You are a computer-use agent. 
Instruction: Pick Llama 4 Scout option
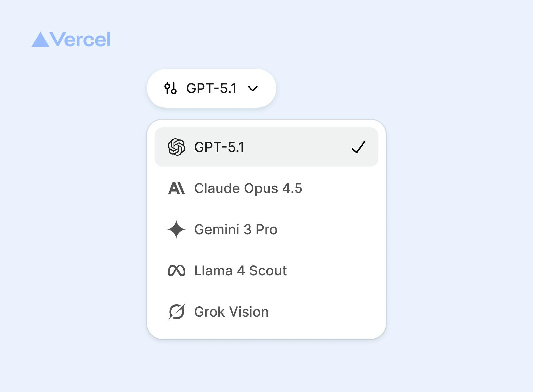coord(240,270)
